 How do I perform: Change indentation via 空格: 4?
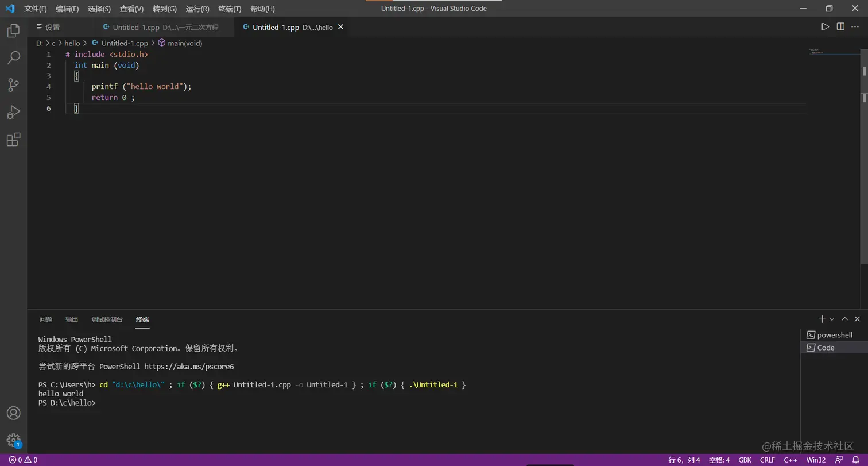pos(719,460)
